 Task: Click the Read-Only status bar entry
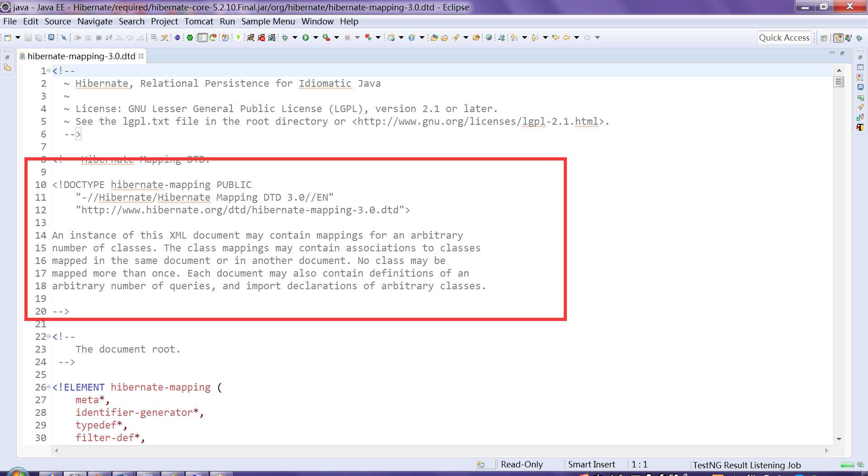click(x=522, y=465)
